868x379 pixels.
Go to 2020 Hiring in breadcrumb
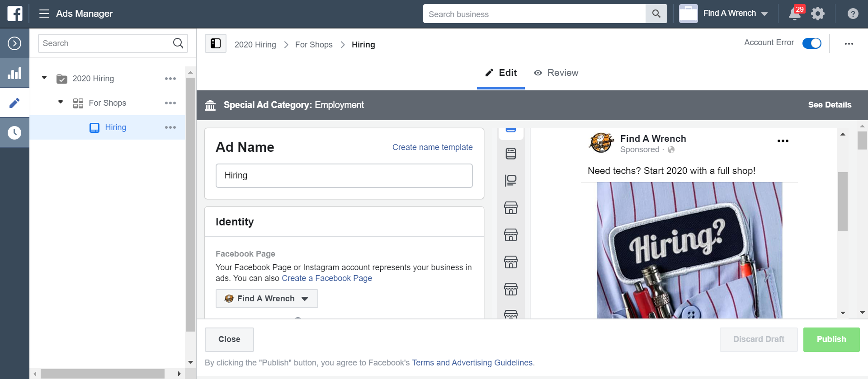click(x=255, y=45)
